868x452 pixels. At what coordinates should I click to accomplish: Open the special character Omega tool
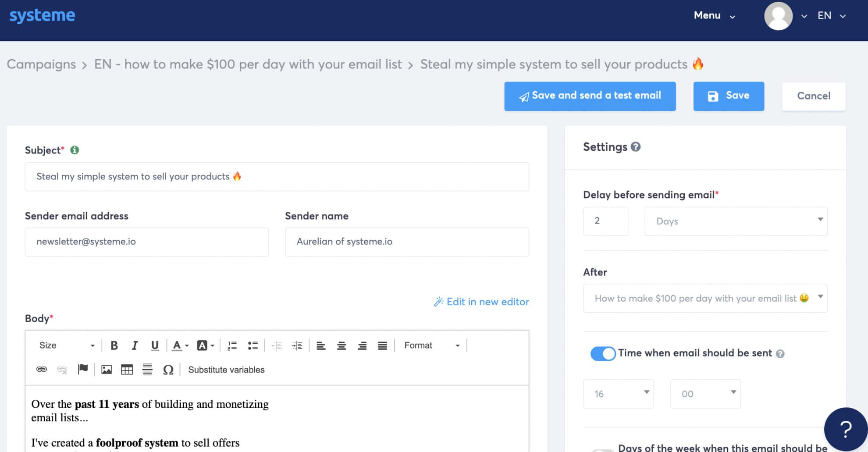(x=168, y=370)
